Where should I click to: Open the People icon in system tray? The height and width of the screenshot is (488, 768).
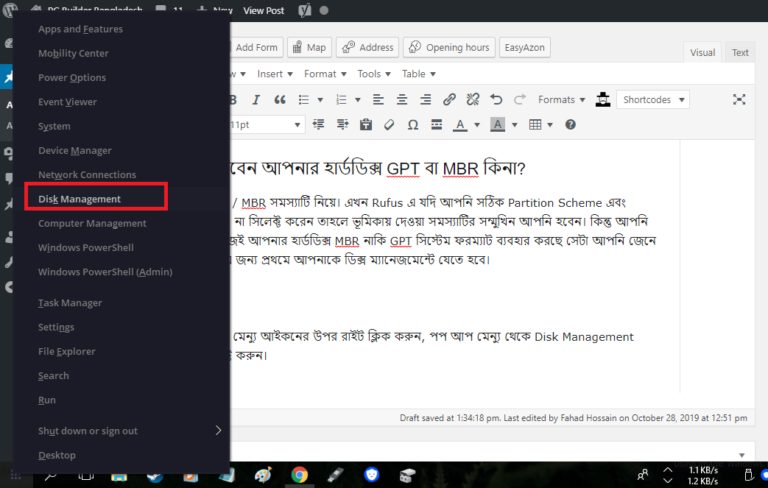tap(642, 474)
